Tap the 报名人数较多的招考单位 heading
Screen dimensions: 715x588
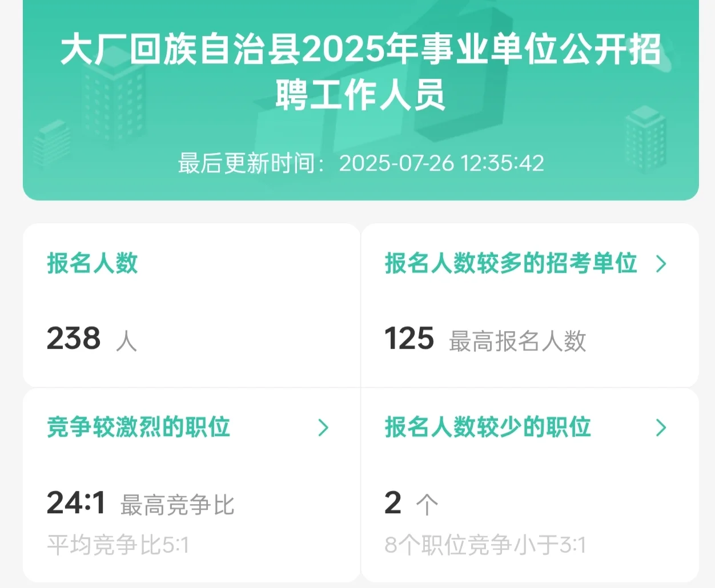click(x=511, y=263)
